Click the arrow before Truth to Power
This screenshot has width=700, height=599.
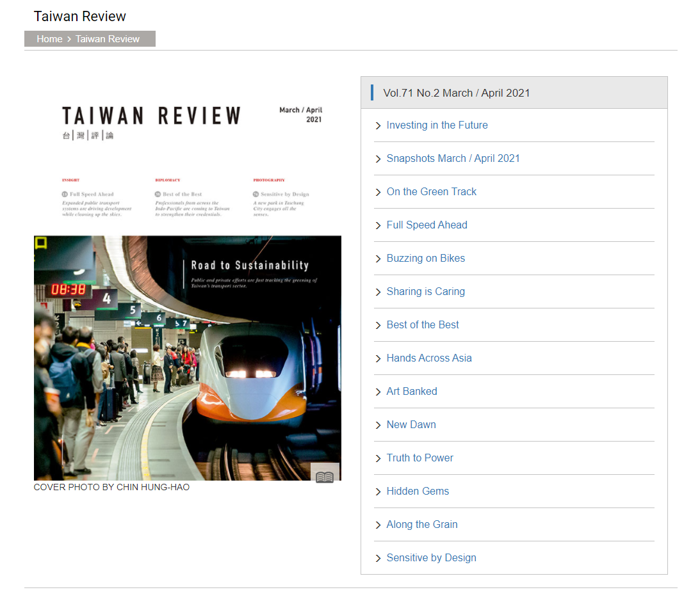click(378, 459)
